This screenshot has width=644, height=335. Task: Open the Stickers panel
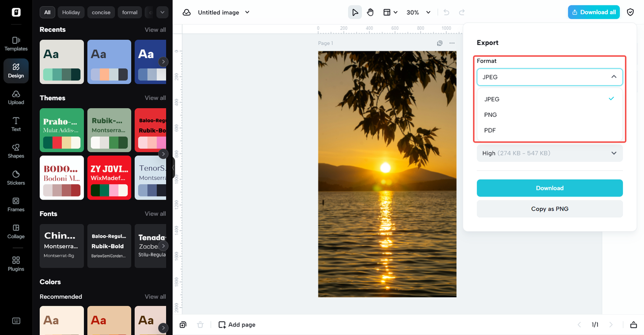pos(16,177)
